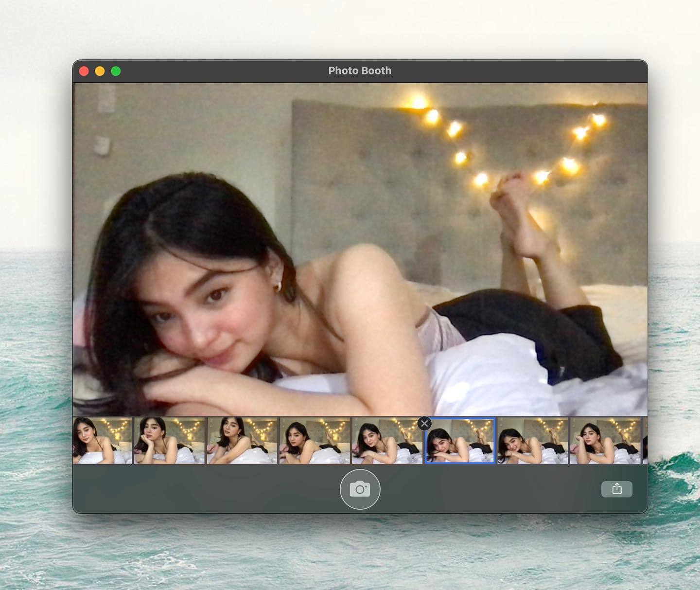
Task: Maximize Photo Booth with green button
Action: click(x=116, y=71)
